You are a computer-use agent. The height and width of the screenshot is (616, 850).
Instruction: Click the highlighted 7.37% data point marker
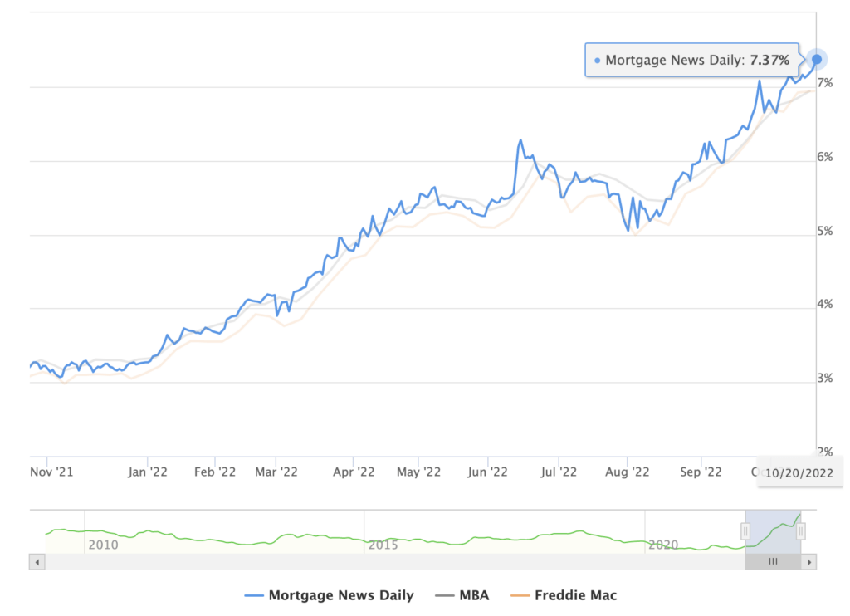coord(817,59)
